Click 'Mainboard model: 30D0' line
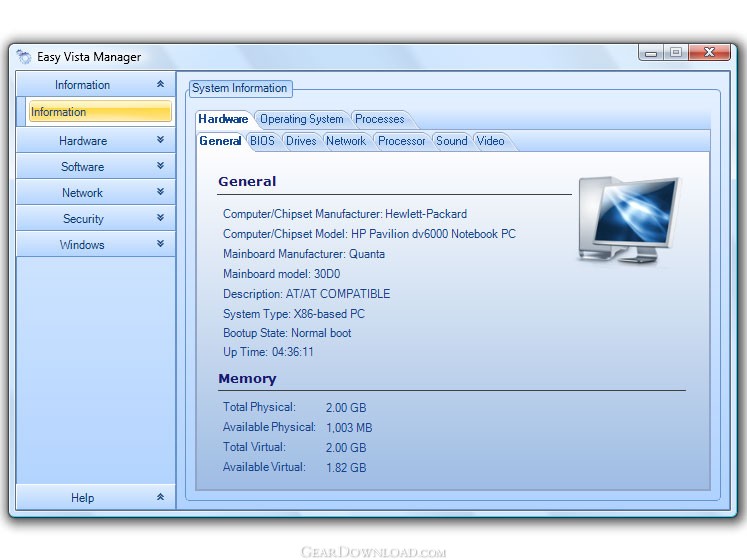This screenshot has height=560, width=747. click(x=282, y=274)
